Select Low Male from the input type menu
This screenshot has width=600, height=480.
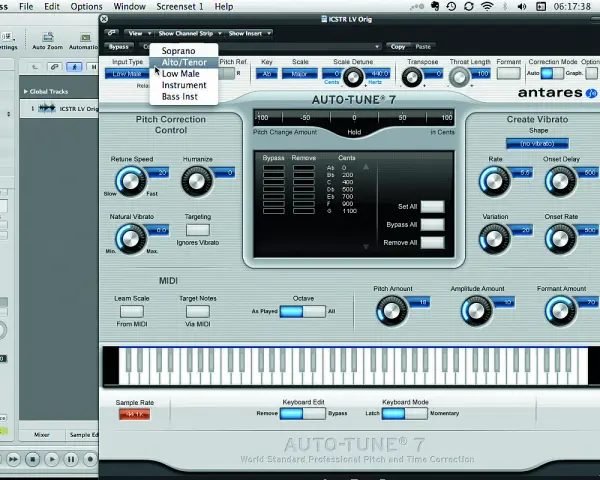pos(184,73)
